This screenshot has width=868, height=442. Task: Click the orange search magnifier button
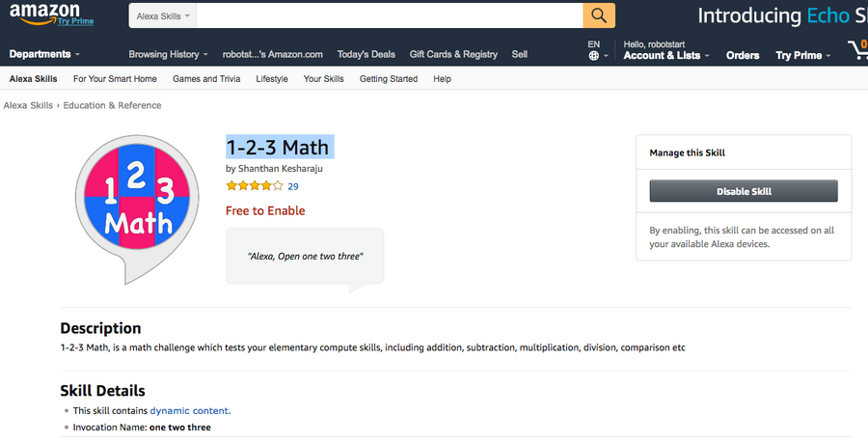pyautogui.click(x=598, y=15)
